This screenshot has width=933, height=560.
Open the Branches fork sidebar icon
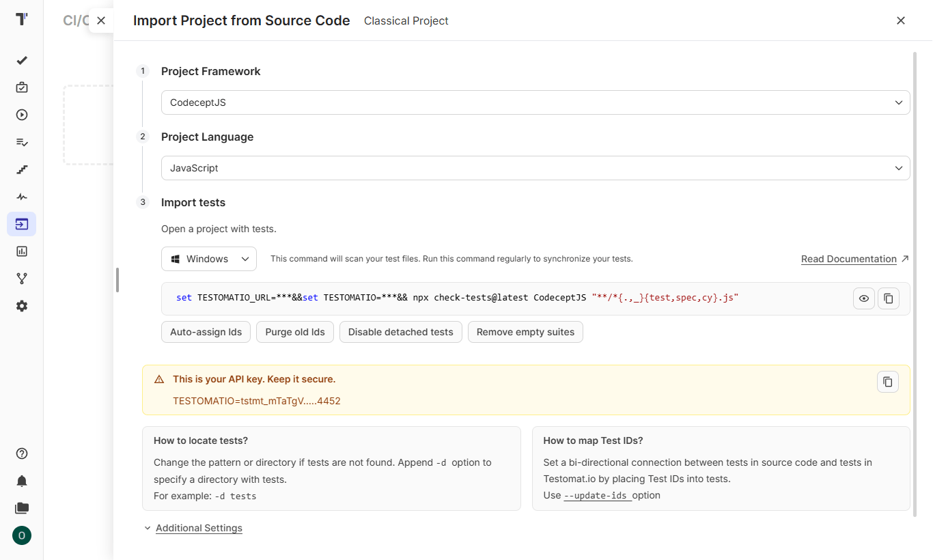22,279
